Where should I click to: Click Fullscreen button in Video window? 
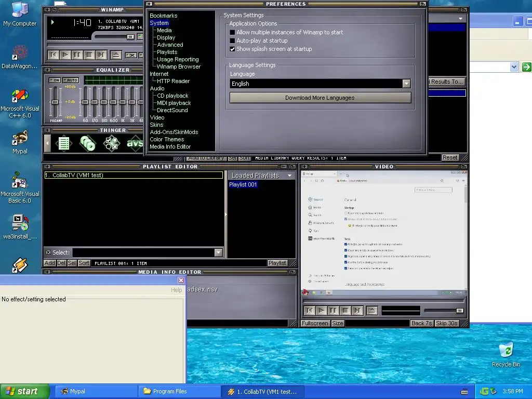point(315,323)
